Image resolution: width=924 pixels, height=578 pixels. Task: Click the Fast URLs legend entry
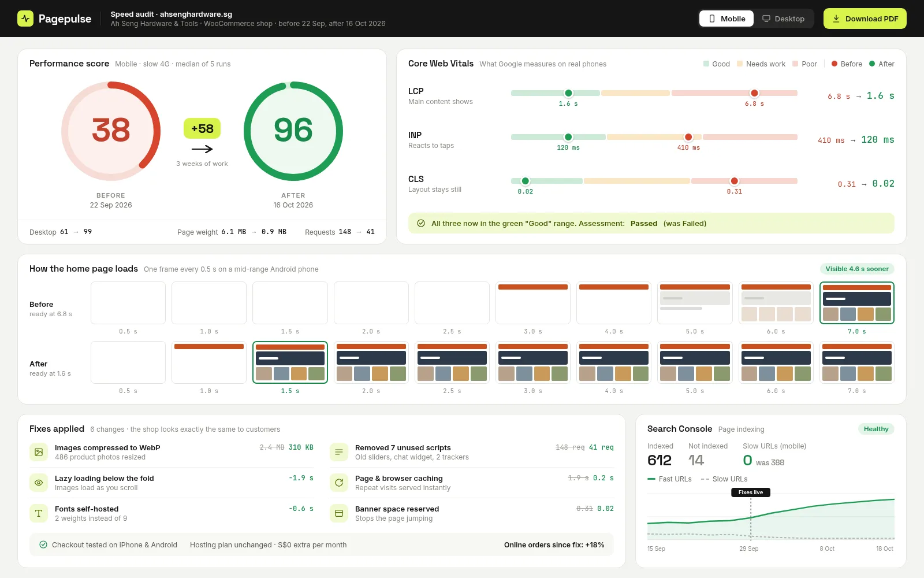[x=669, y=479]
